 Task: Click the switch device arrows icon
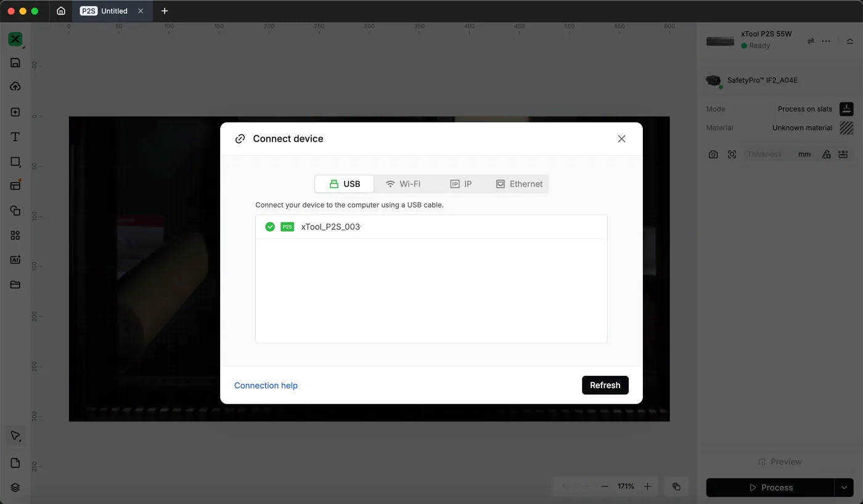click(x=811, y=41)
